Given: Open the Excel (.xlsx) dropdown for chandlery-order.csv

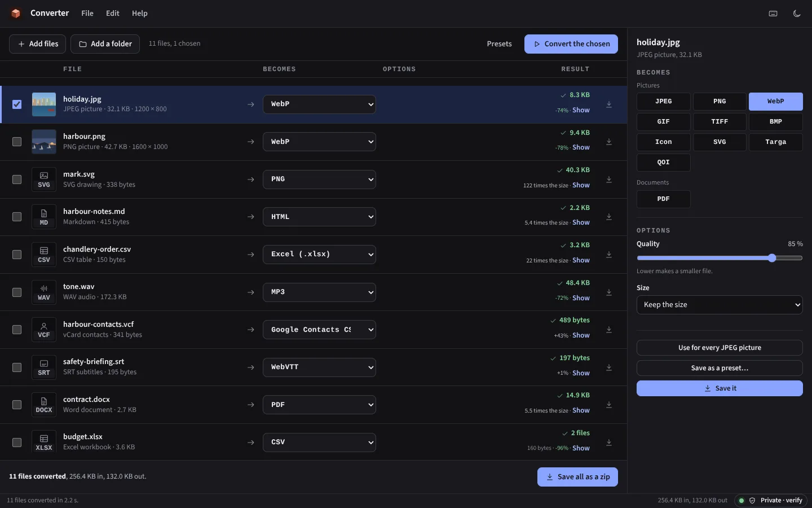Looking at the screenshot, I should (x=319, y=255).
